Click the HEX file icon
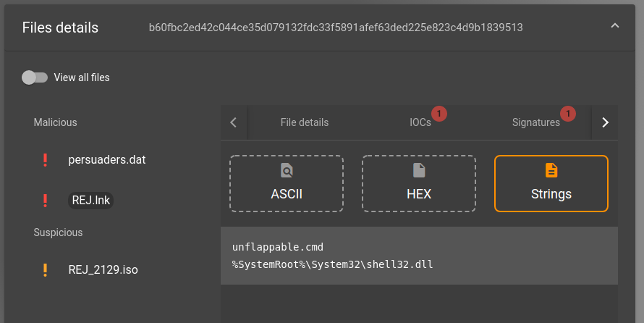The image size is (644, 323). (419, 170)
